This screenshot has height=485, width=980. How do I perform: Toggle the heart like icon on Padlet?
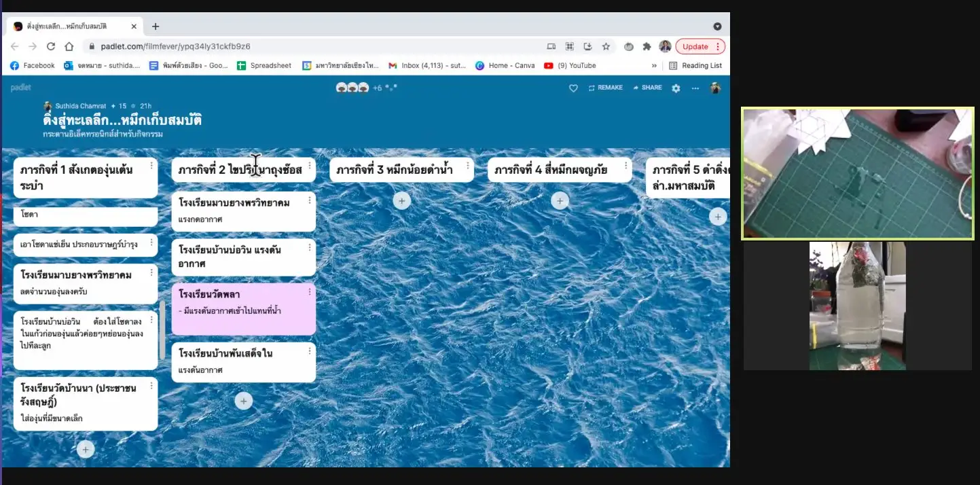click(573, 88)
